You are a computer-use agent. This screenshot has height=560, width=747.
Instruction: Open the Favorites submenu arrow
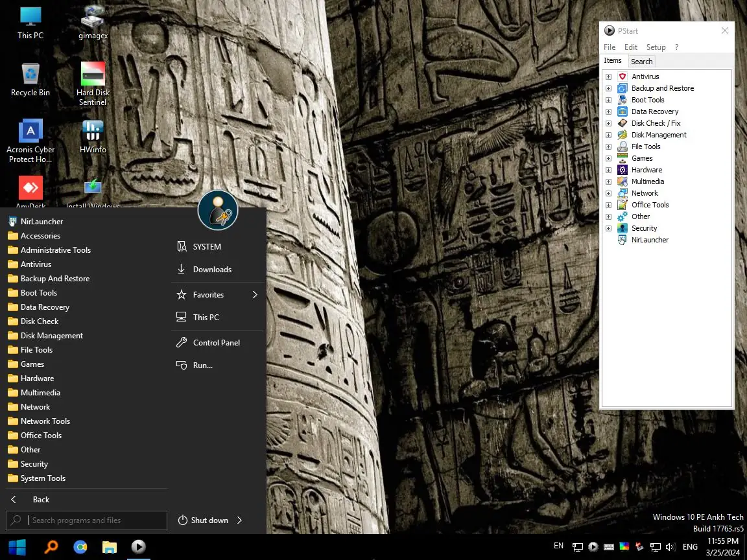(x=255, y=295)
